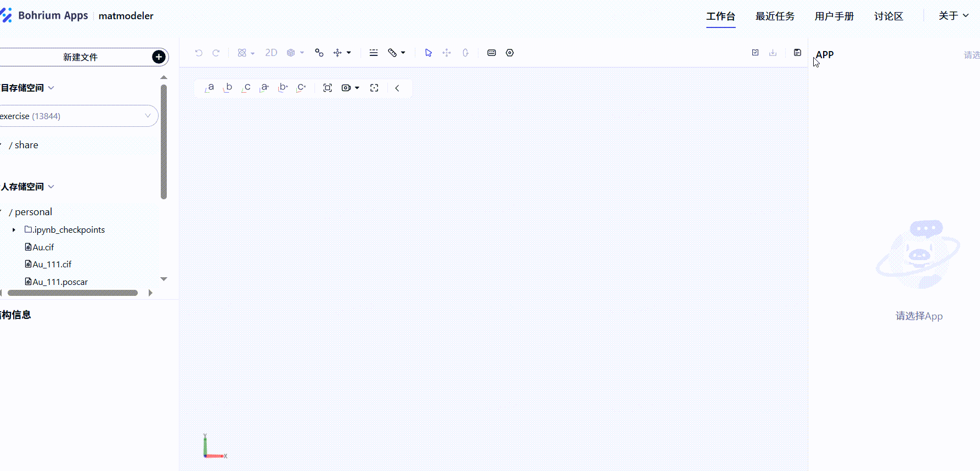Image resolution: width=980 pixels, height=471 pixels.
Task: Expand the .ipynb_checkpoints folder
Action: tap(14, 229)
